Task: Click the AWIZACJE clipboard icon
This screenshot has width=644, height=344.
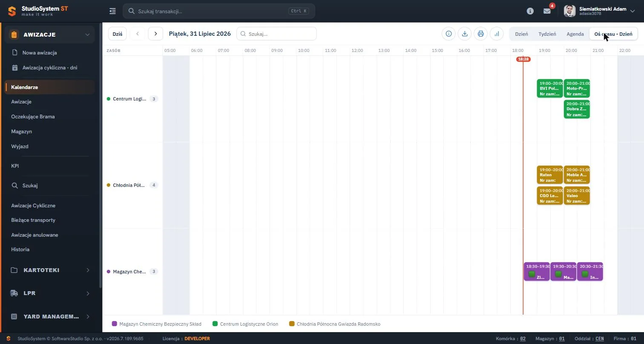Action: coord(14,34)
